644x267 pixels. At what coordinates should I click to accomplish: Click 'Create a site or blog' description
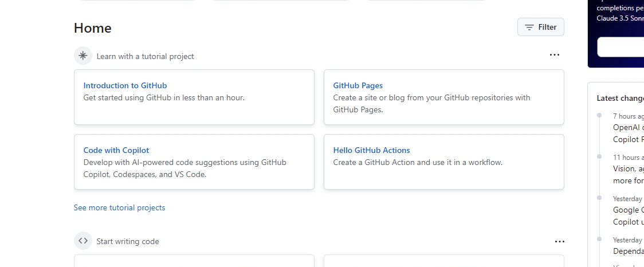[431, 104]
